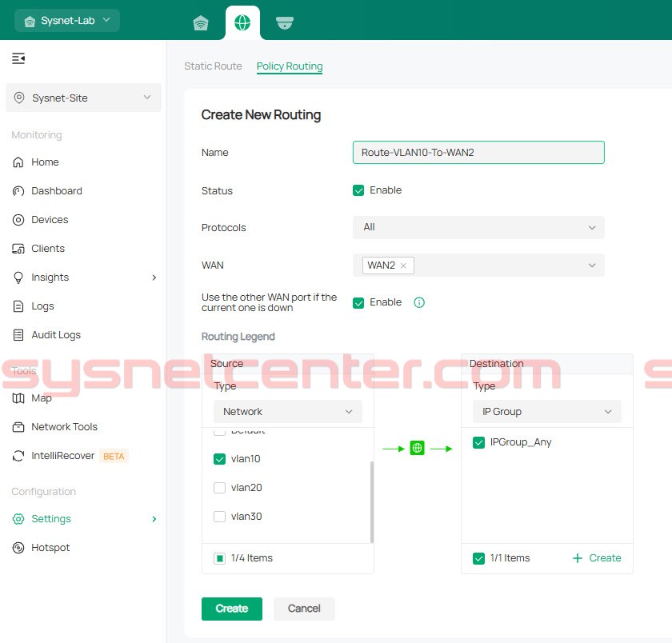Open Network Tools in the sidebar
The image size is (672, 643).
pyautogui.click(x=64, y=427)
